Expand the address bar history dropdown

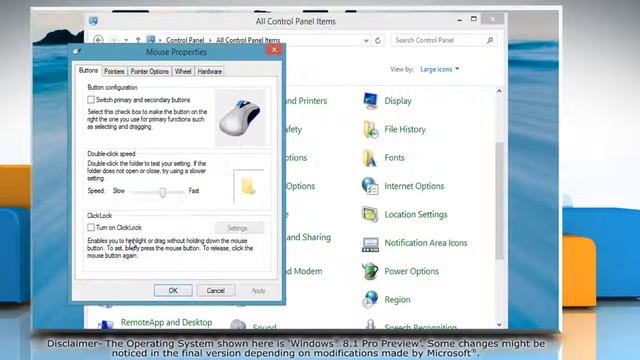[366, 40]
